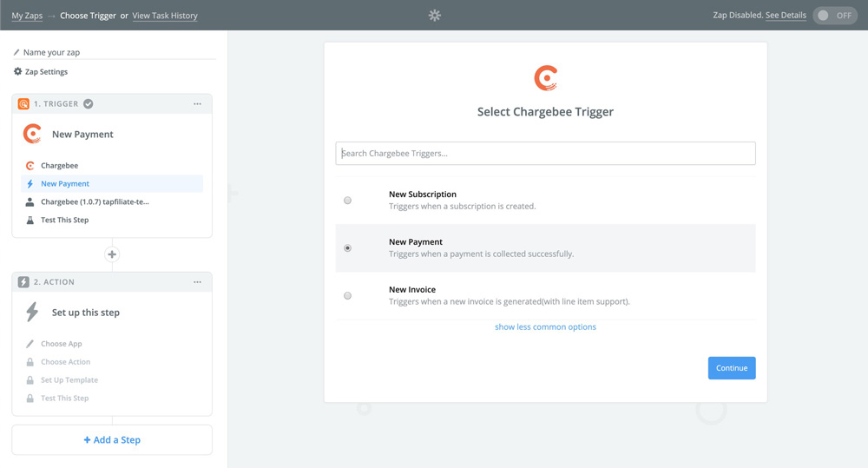Click the lock icon beside action Test This Step
868x468 pixels.
coord(30,399)
